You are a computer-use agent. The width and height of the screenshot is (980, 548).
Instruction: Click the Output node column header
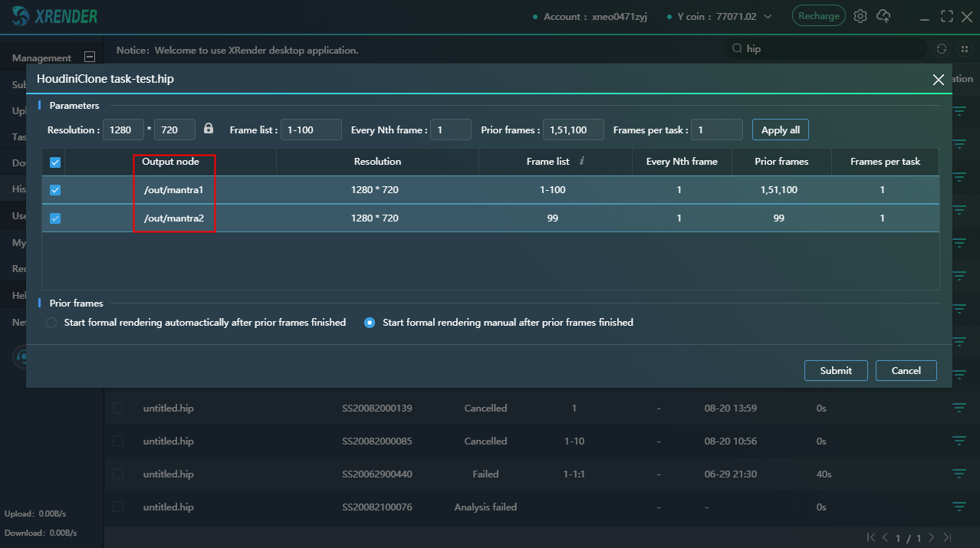(170, 162)
